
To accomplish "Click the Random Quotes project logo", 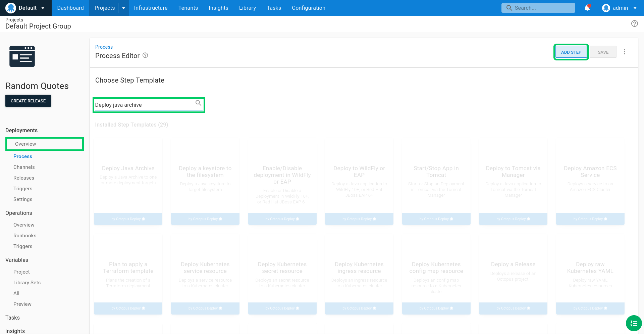I will coord(22,56).
